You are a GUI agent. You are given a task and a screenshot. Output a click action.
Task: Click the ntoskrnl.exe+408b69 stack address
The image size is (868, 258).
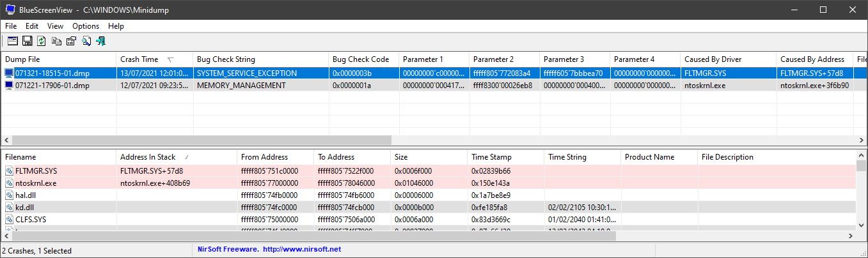(x=155, y=183)
